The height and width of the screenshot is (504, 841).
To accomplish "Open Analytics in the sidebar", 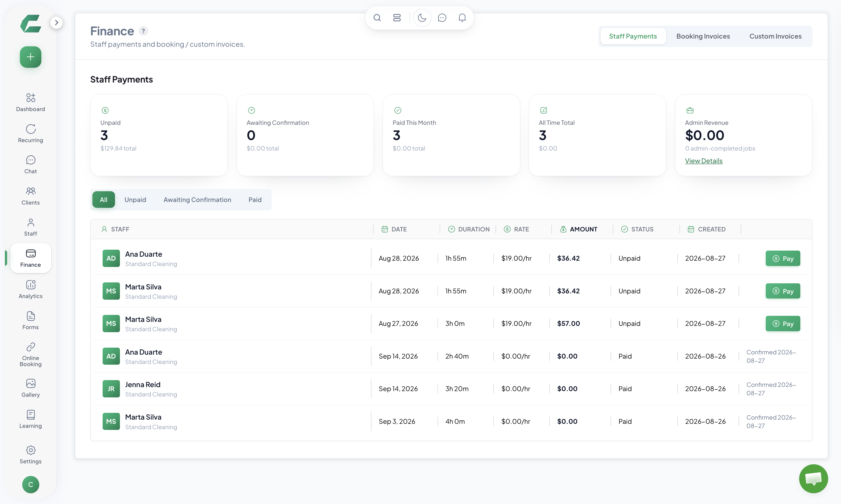I will [31, 289].
